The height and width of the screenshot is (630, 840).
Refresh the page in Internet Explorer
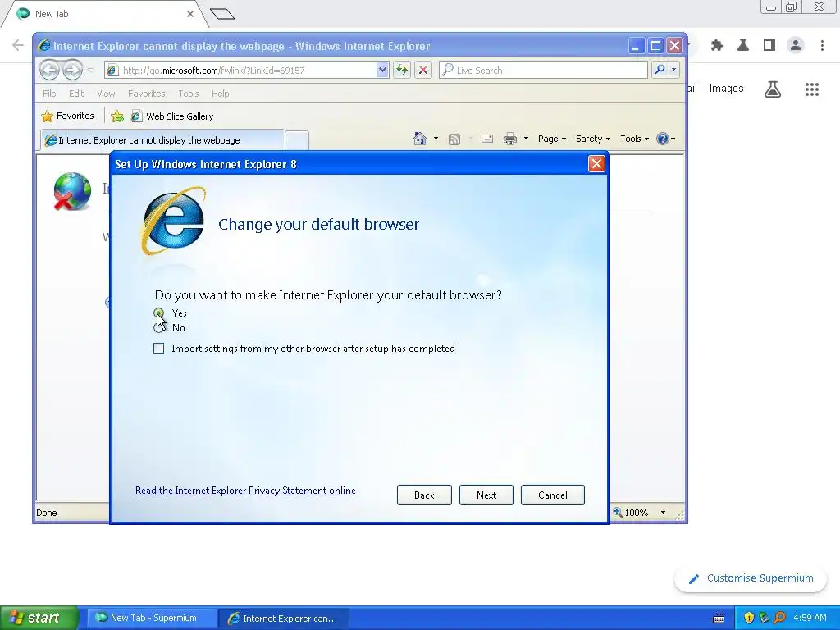pos(402,70)
